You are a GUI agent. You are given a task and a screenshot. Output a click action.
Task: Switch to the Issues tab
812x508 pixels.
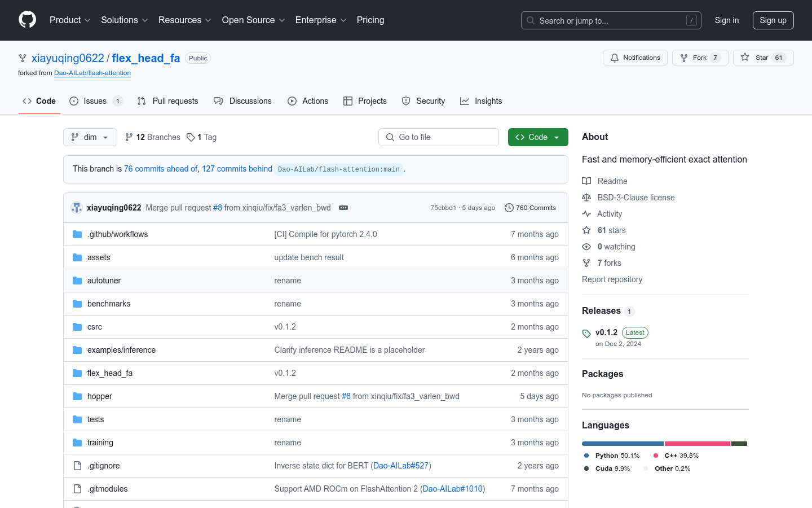click(x=96, y=101)
